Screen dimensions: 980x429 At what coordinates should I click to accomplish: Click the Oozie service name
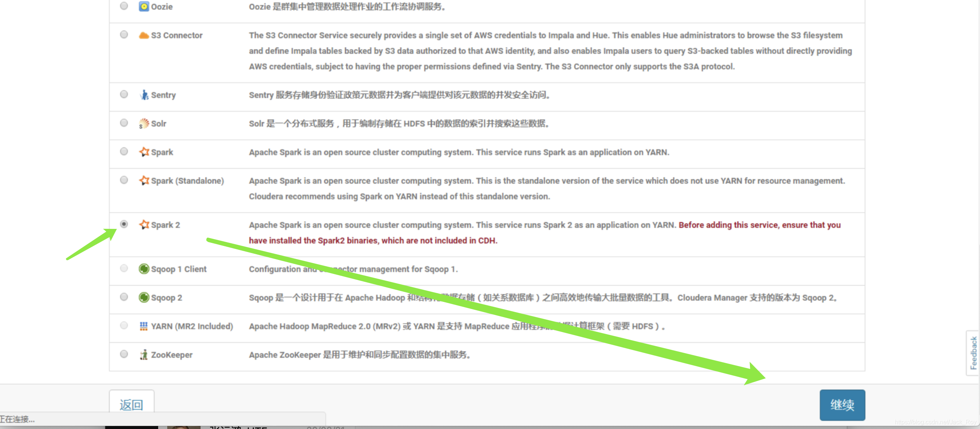pos(162,7)
